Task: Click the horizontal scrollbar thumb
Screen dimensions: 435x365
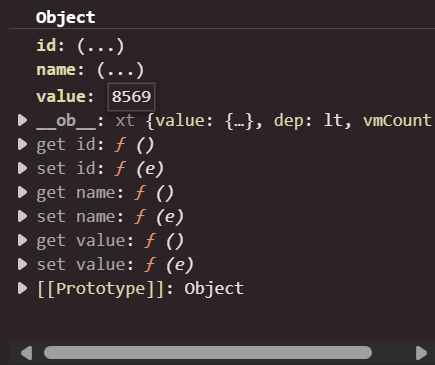Action: 208,353
